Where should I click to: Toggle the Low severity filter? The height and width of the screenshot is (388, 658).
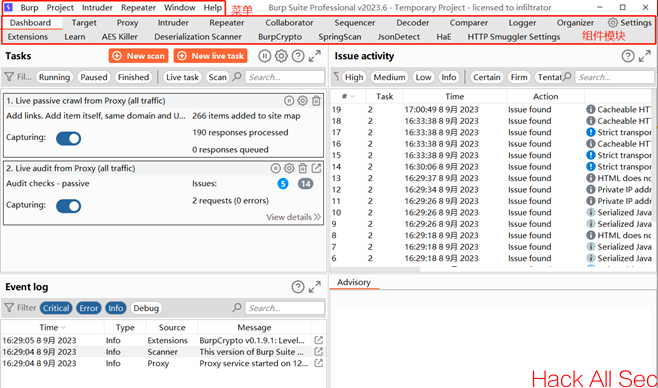[x=423, y=77]
